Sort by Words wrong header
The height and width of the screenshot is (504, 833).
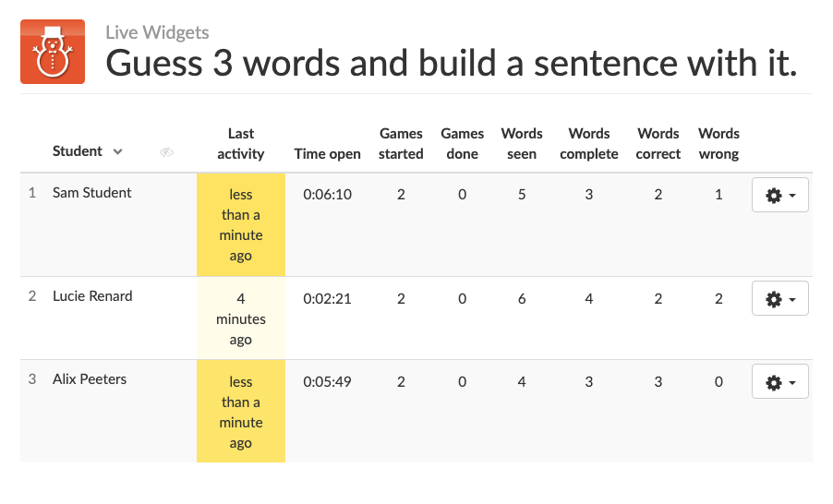click(x=718, y=144)
